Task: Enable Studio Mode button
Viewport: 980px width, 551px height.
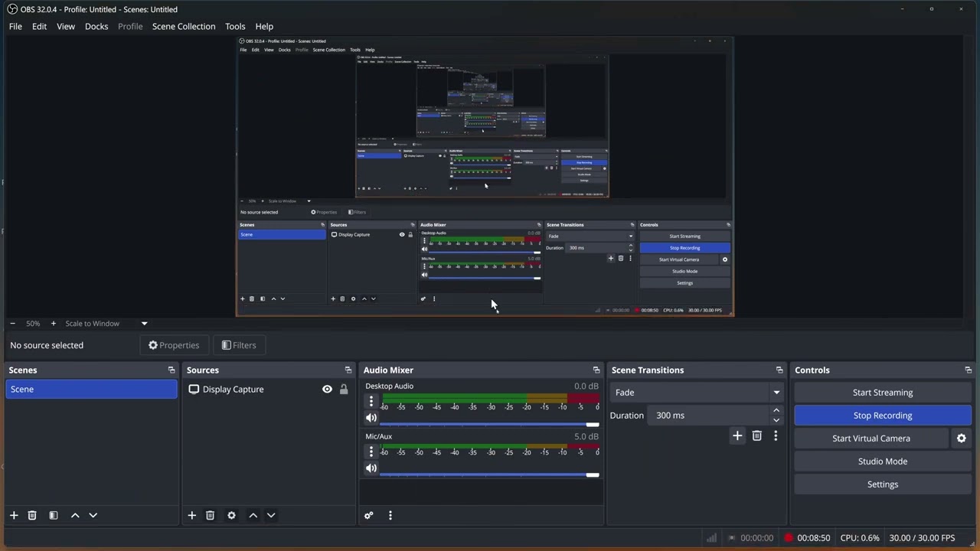Action: pos(883,461)
